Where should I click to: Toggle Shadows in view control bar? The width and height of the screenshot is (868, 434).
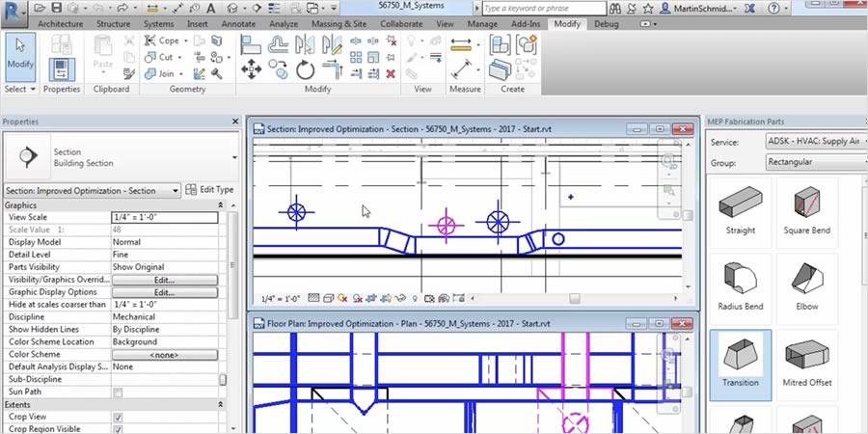[x=358, y=298]
